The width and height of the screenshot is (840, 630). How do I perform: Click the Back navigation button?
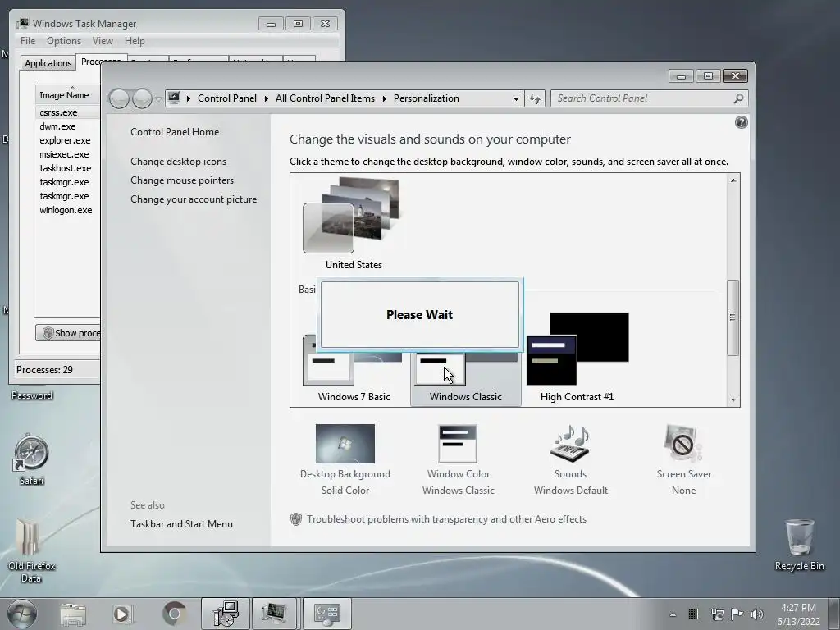pos(119,98)
